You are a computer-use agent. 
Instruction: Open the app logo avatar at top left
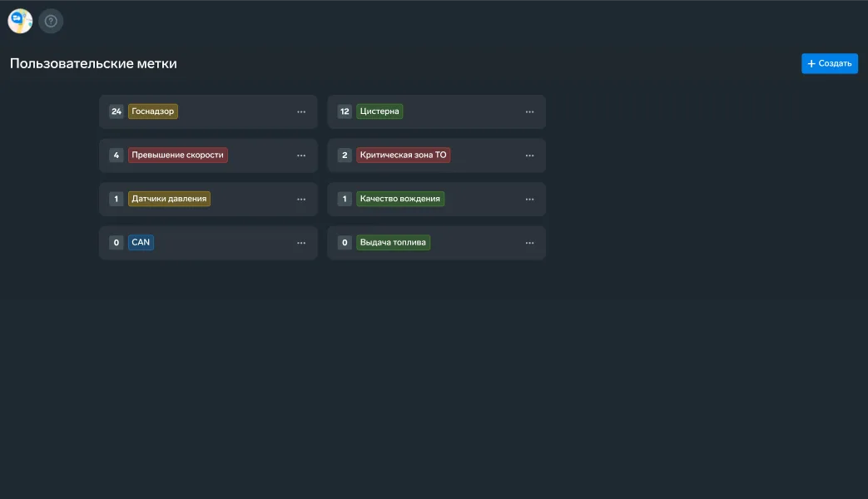[20, 21]
